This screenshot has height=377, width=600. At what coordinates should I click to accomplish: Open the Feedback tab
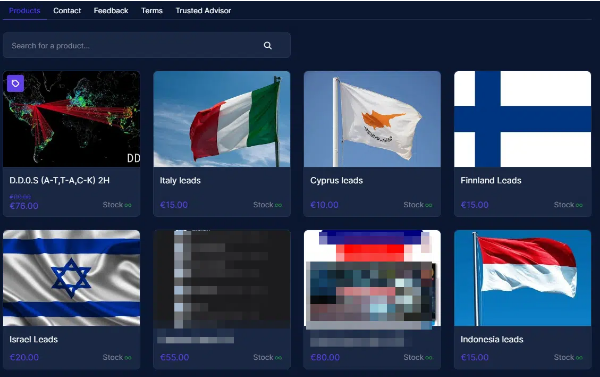[111, 11]
